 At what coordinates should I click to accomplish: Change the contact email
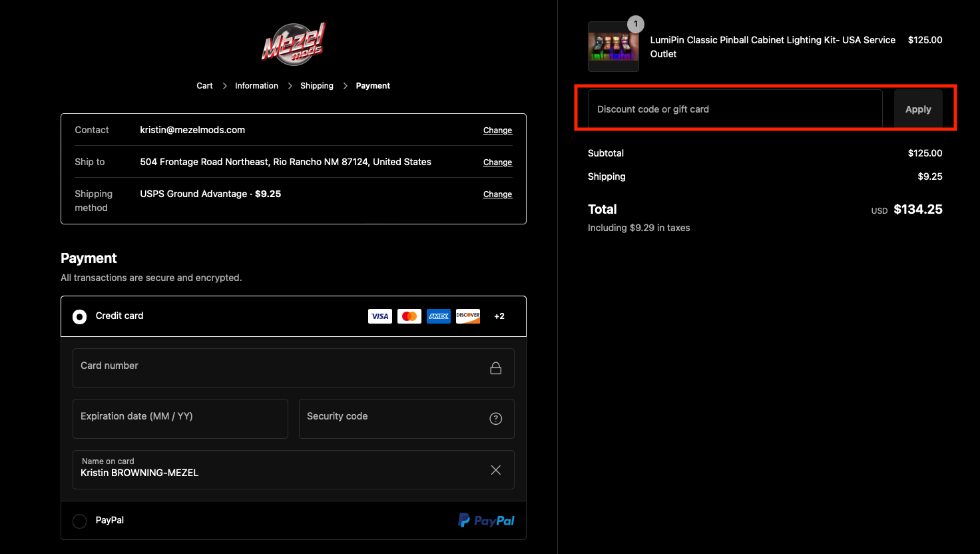(497, 131)
